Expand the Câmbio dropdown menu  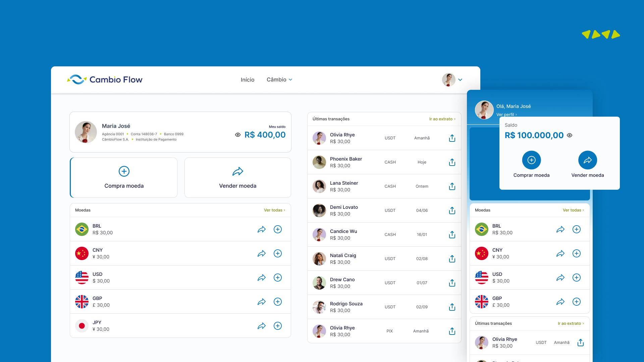click(279, 80)
